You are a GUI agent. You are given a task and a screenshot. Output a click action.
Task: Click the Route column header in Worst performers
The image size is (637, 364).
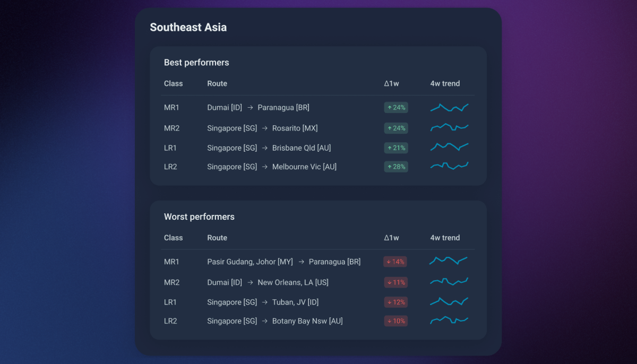tap(217, 238)
